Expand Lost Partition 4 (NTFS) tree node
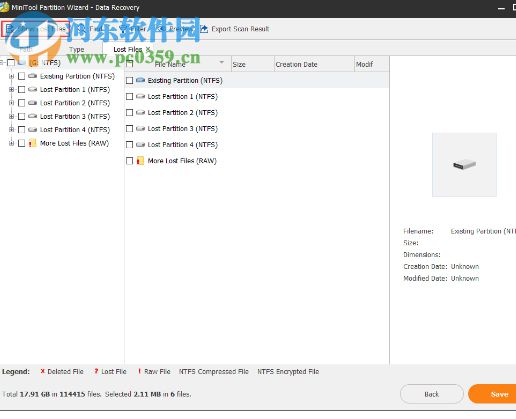 tap(11, 129)
